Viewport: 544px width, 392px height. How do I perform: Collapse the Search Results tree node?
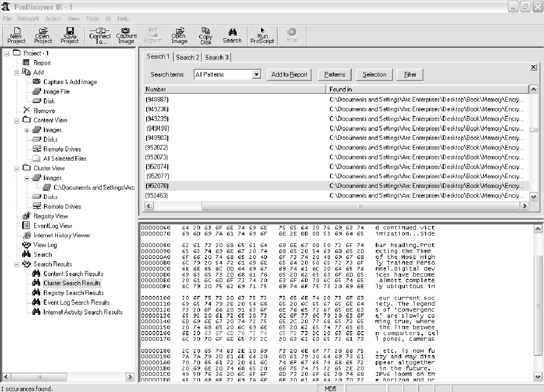click(17, 265)
